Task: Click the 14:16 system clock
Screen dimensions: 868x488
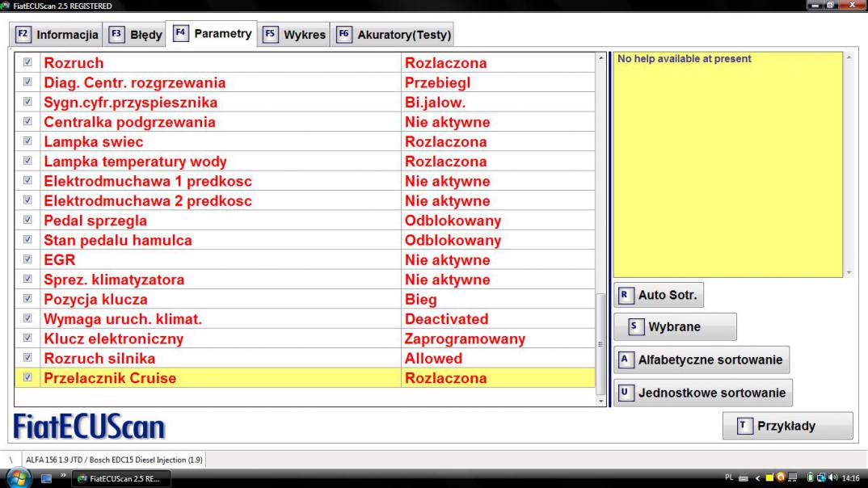Action: pyautogui.click(x=850, y=478)
